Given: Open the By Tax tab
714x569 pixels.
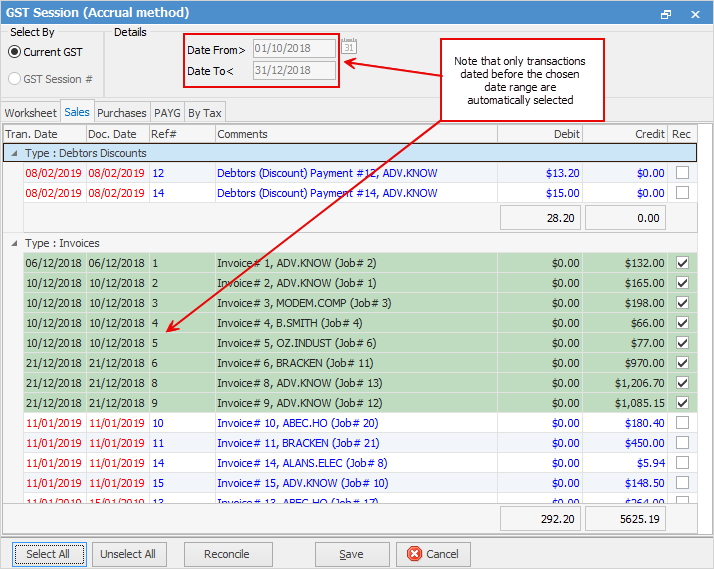Looking at the screenshot, I should [x=204, y=112].
